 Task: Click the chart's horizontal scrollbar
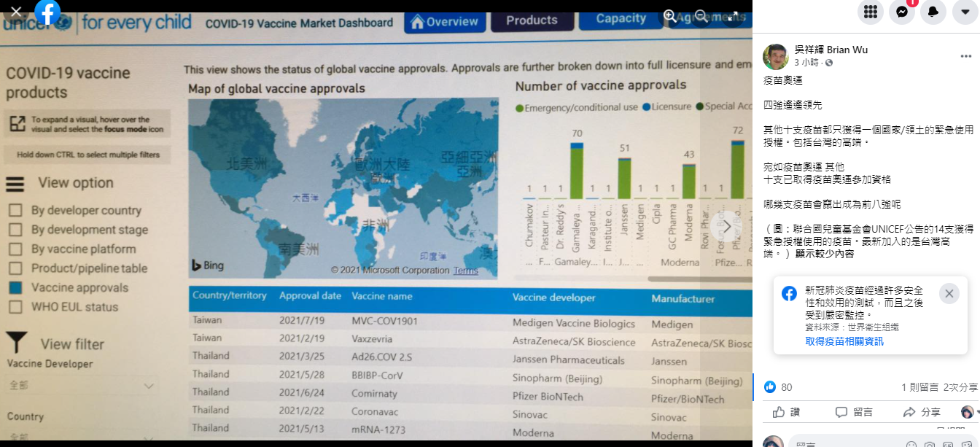(700, 279)
